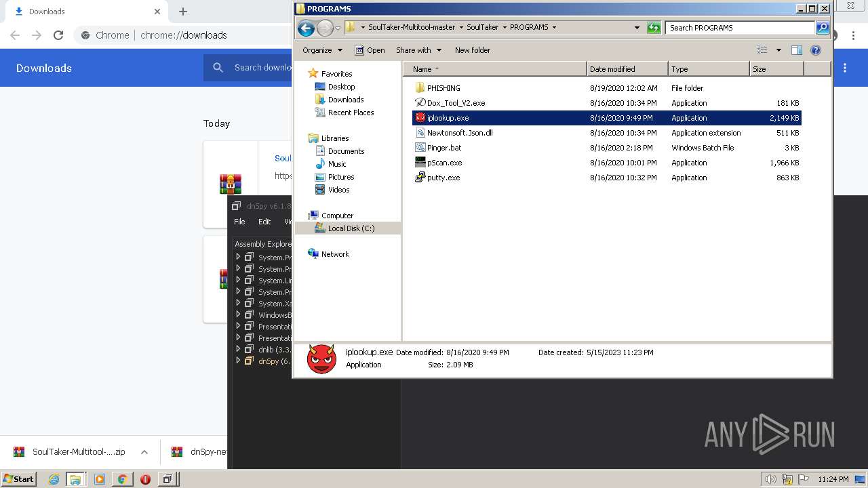This screenshot has height=488, width=868.
Task: Select the PHISHING folder icon
Action: click(x=420, y=88)
